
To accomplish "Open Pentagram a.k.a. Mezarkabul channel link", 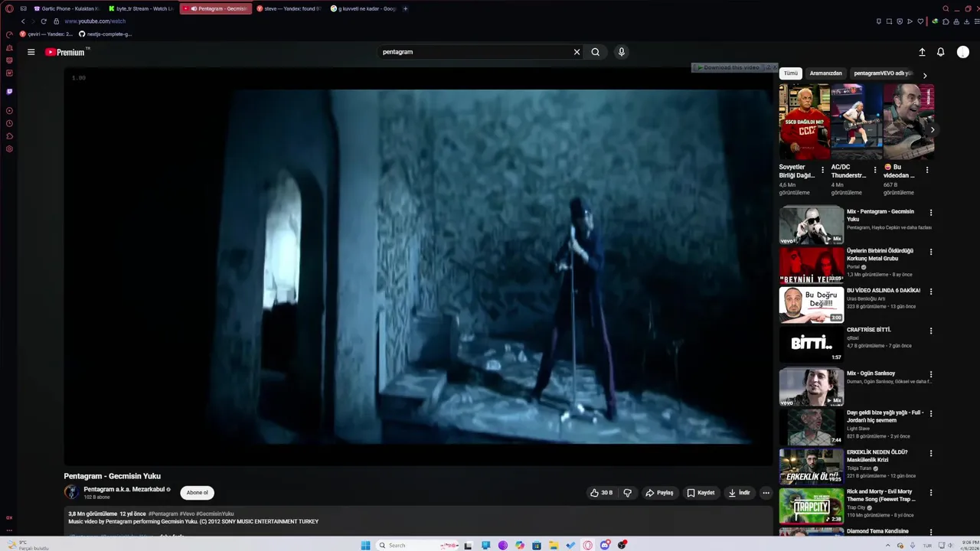I will click(125, 489).
